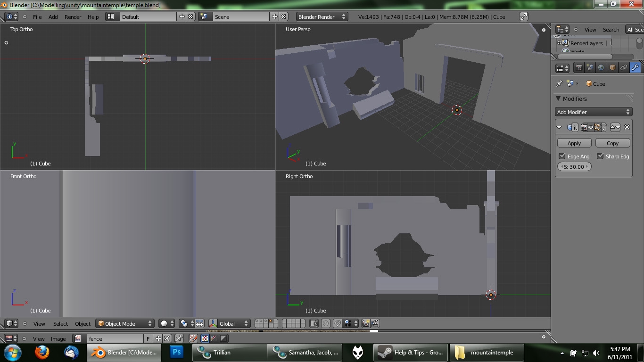Screen dimensions: 644x362
Task: Toggle modifier viewport visibility eye icon
Action: pos(591,127)
